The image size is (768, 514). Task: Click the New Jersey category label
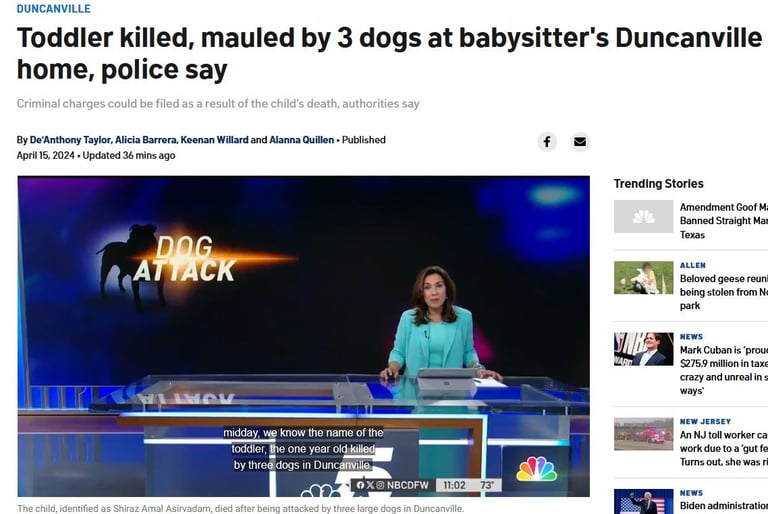[705, 421]
